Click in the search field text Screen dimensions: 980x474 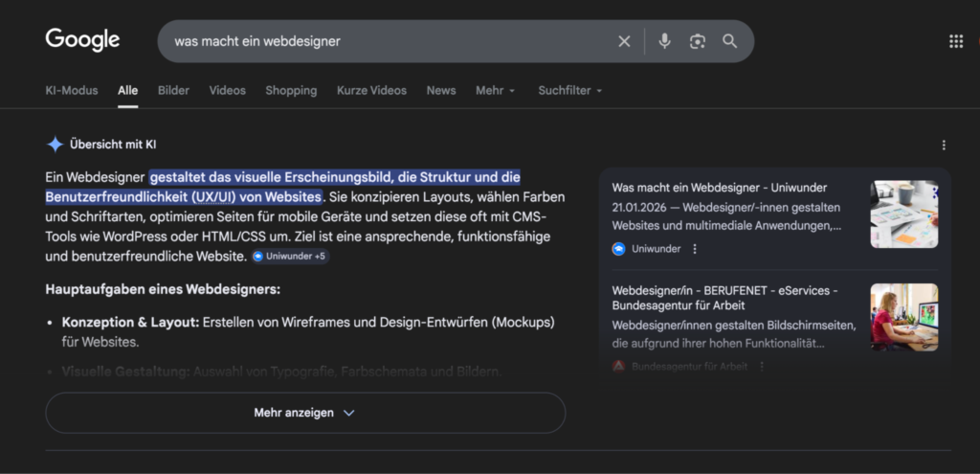pos(257,41)
